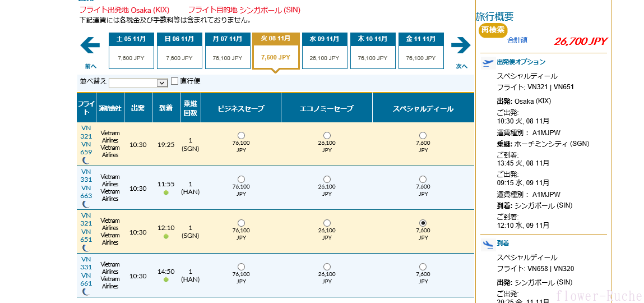Click the 次へ next link

(462, 66)
